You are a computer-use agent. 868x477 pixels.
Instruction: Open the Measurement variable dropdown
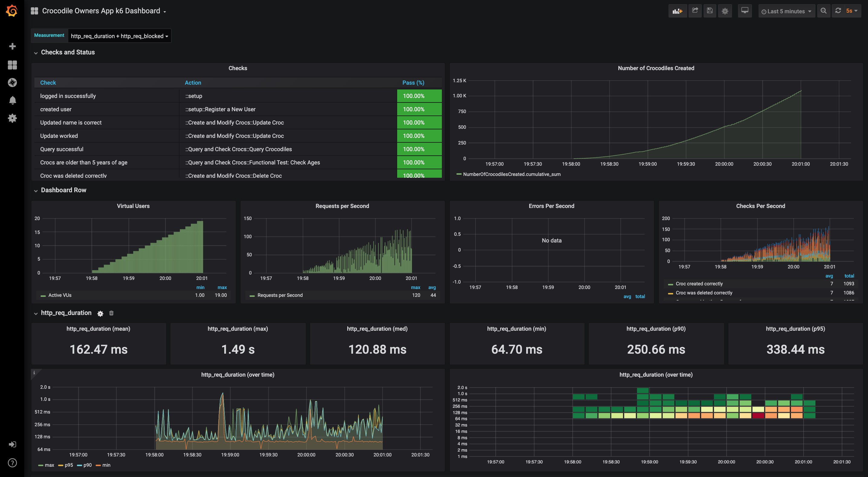point(119,36)
